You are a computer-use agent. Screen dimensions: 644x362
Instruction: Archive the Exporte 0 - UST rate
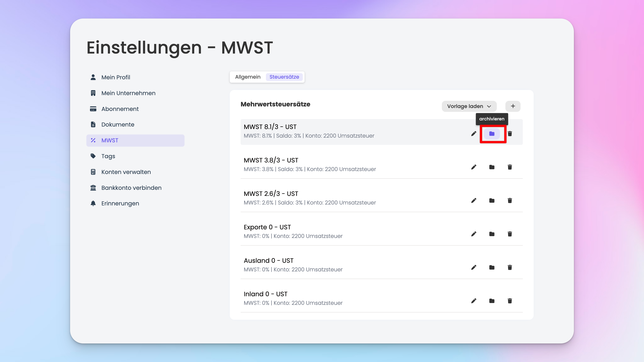coord(492,234)
